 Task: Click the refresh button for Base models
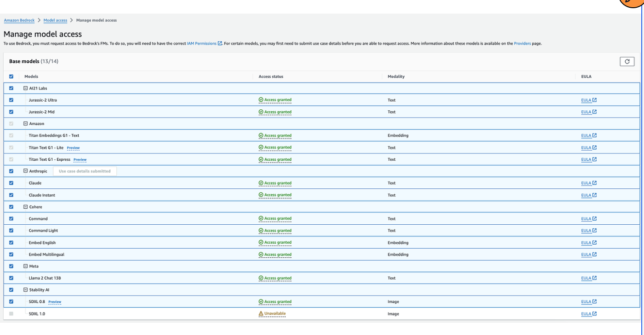(627, 61)
